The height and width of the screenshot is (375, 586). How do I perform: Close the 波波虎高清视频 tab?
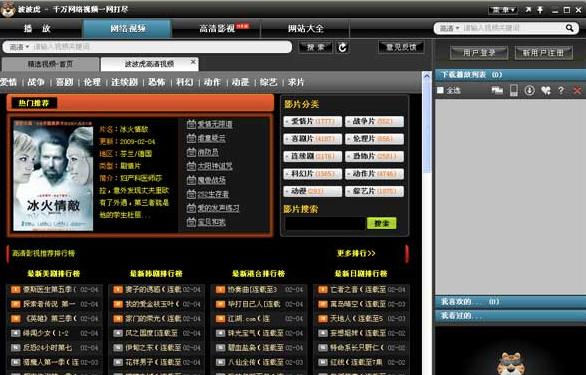pos(193,61)
